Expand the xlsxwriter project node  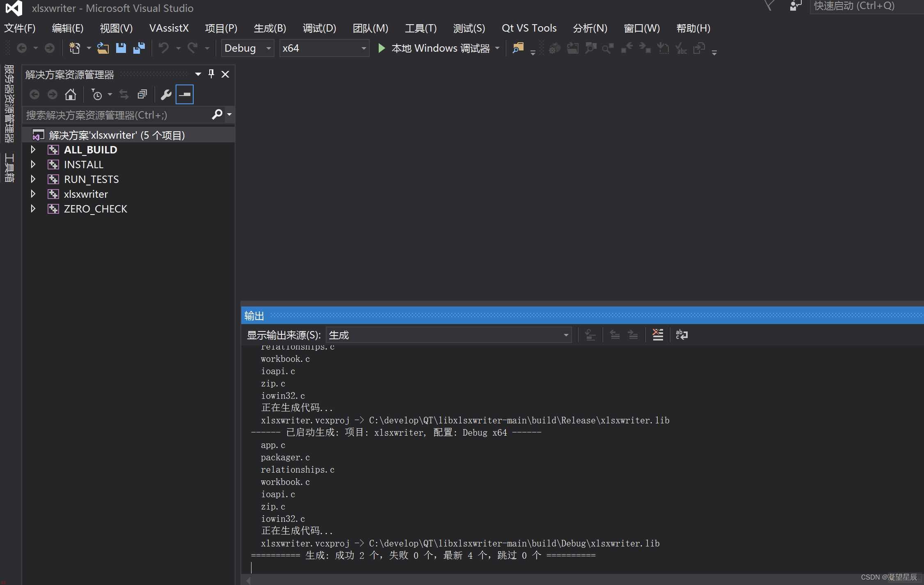32,194
